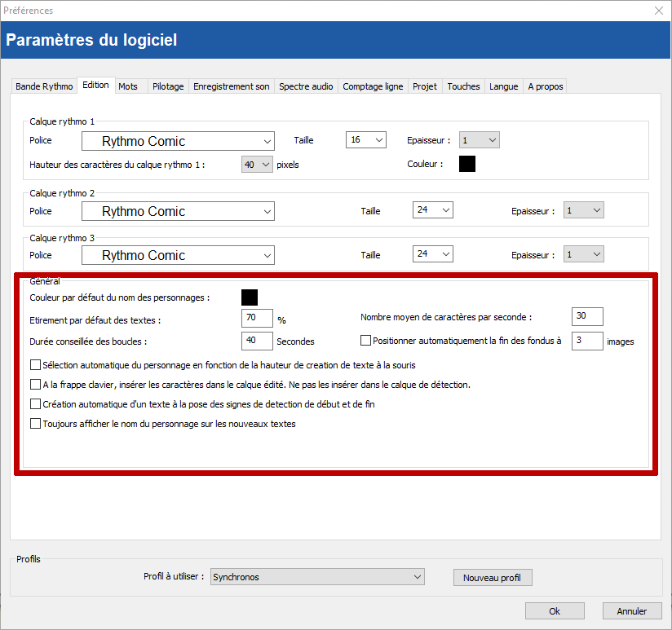
Task: Open the Langue tab
Action: coord(503,86)
